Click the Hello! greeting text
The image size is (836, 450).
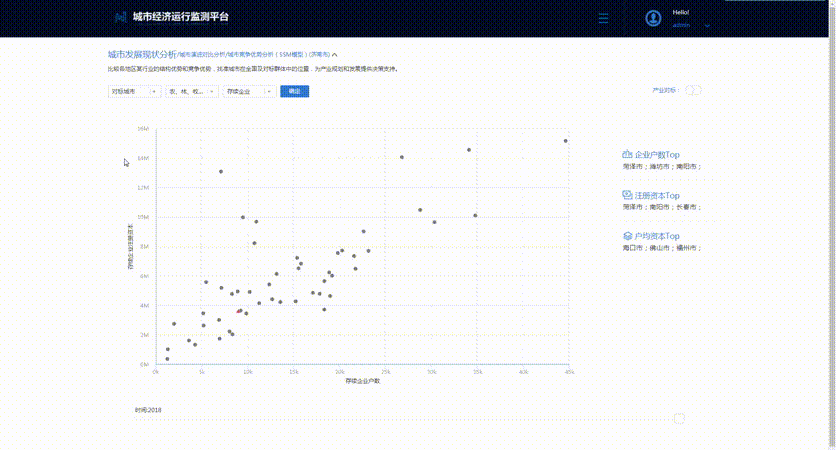pos(681,12)
